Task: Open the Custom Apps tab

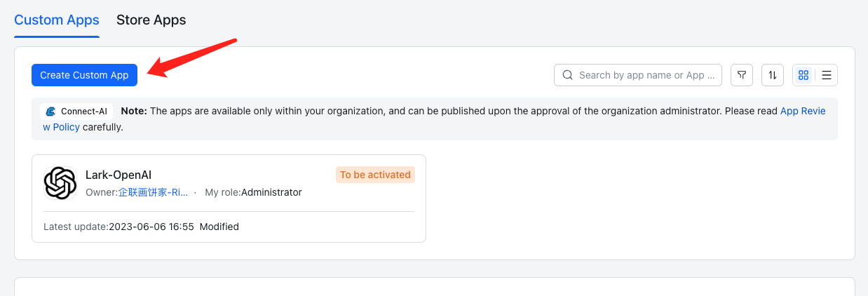Action: coord(57,20)
